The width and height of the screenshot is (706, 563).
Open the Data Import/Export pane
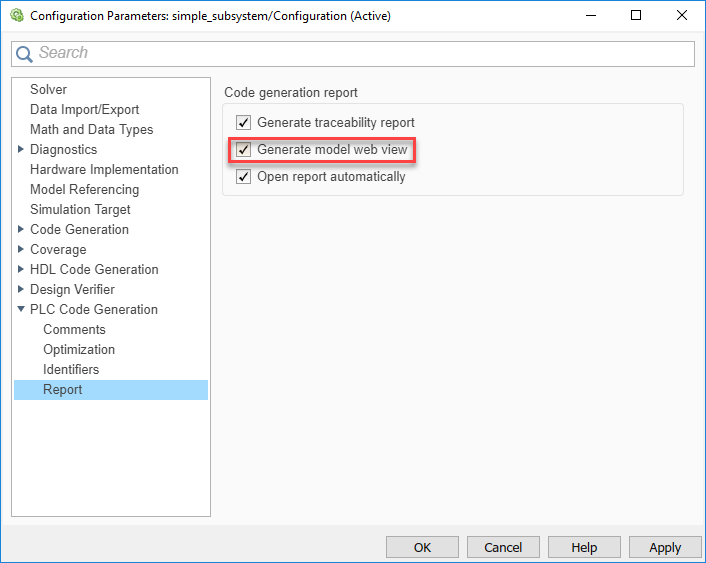(84, 110)
